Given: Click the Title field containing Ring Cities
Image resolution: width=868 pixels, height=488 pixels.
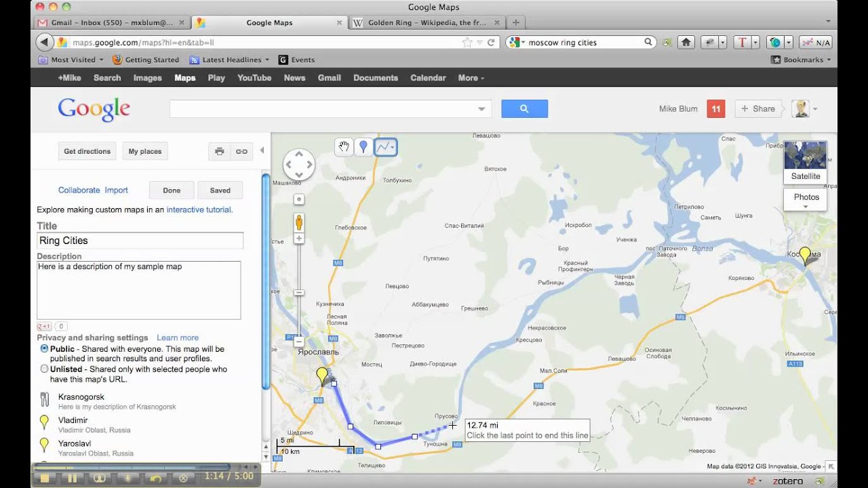Looking at the screenshot, I should coord(140,241).
